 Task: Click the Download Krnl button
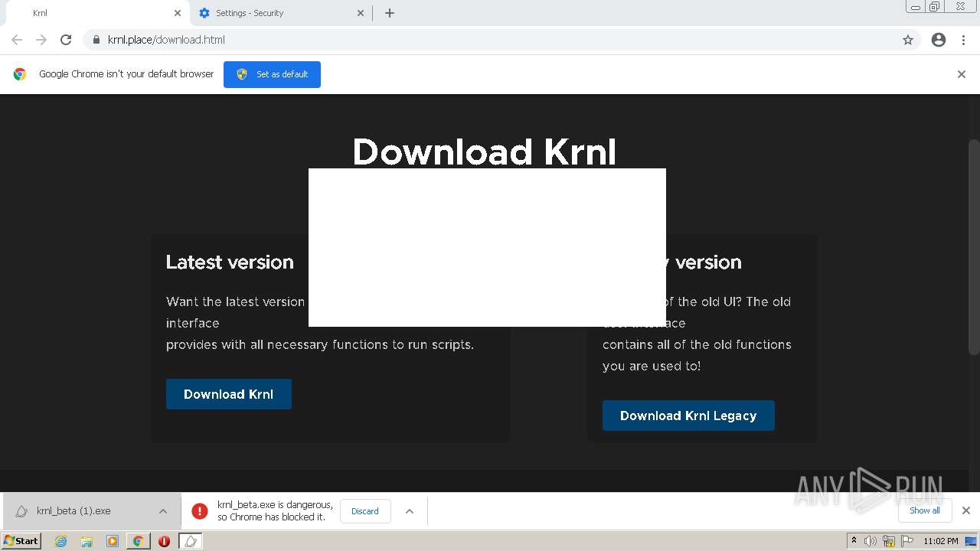229,394
